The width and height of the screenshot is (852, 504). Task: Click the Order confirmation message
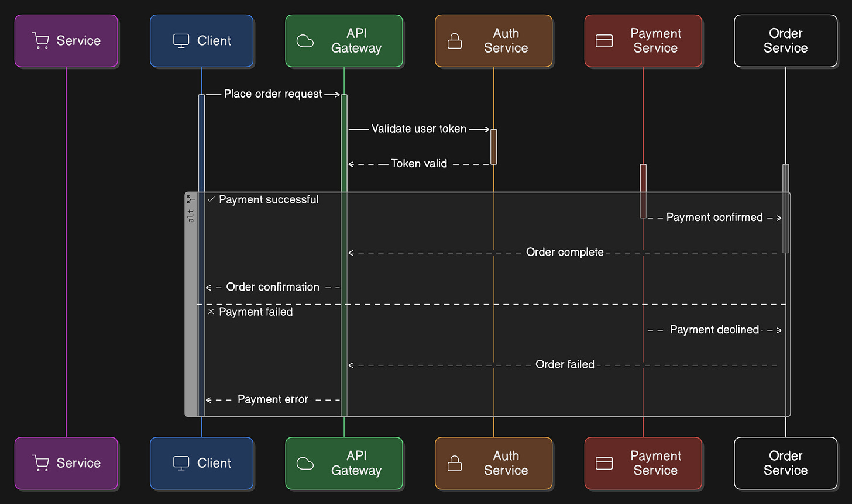[273, 287]
